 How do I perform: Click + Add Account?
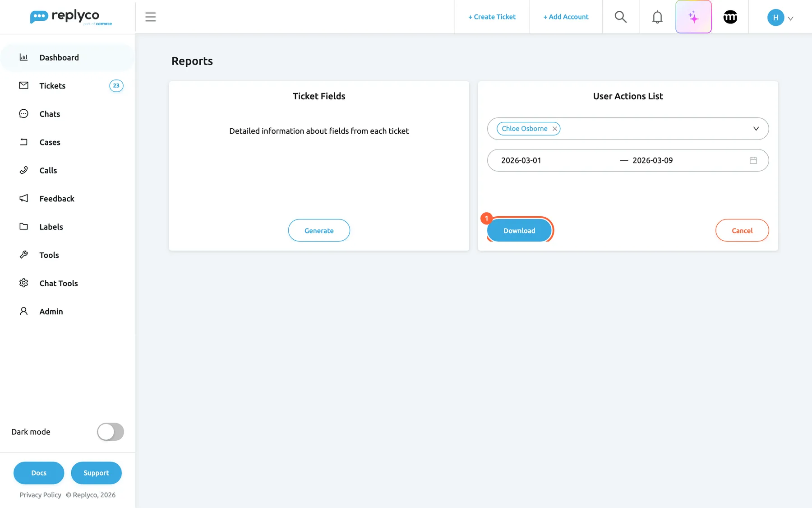(x=566, y=17)
